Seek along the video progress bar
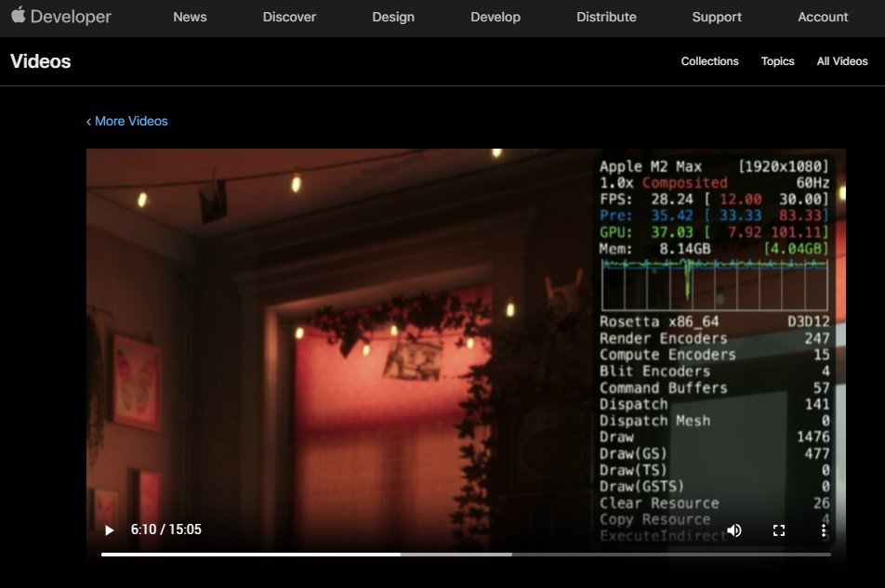This screenshot has height=588, width=885. [x=466, y=555]
